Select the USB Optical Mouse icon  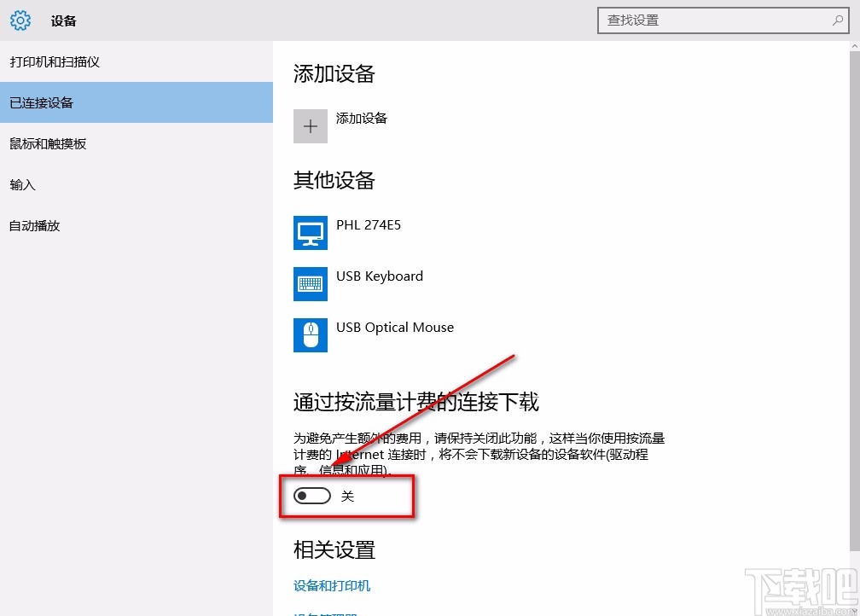(310, 334)
